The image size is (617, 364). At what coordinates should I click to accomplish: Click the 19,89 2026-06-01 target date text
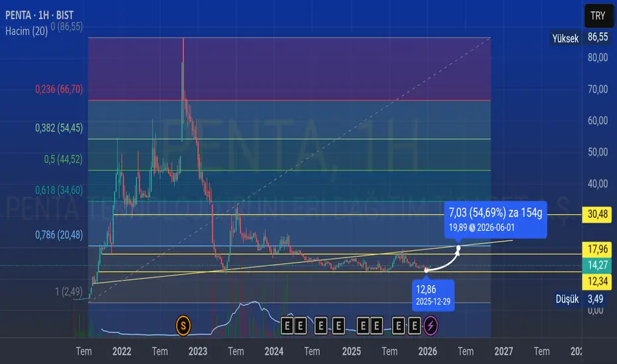tap(482, 228)
